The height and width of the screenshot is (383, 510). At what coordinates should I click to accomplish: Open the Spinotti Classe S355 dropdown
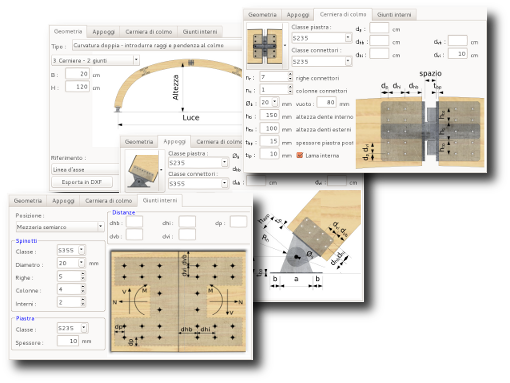[x=71, y=250]
